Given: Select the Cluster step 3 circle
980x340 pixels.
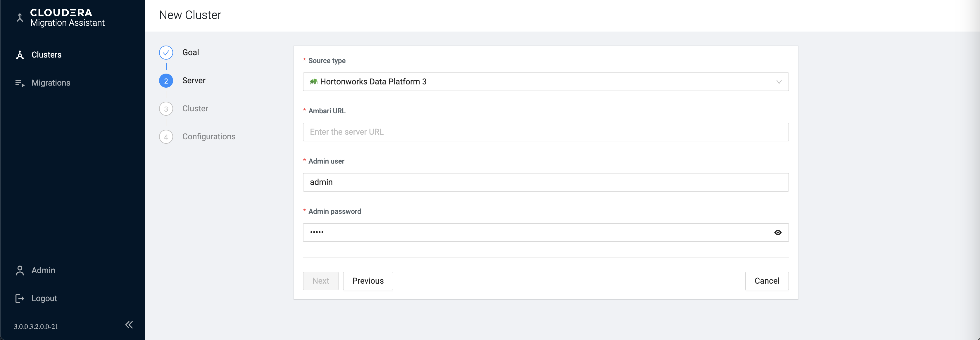Looking at the screenshot, I should [x=166, y=109].
